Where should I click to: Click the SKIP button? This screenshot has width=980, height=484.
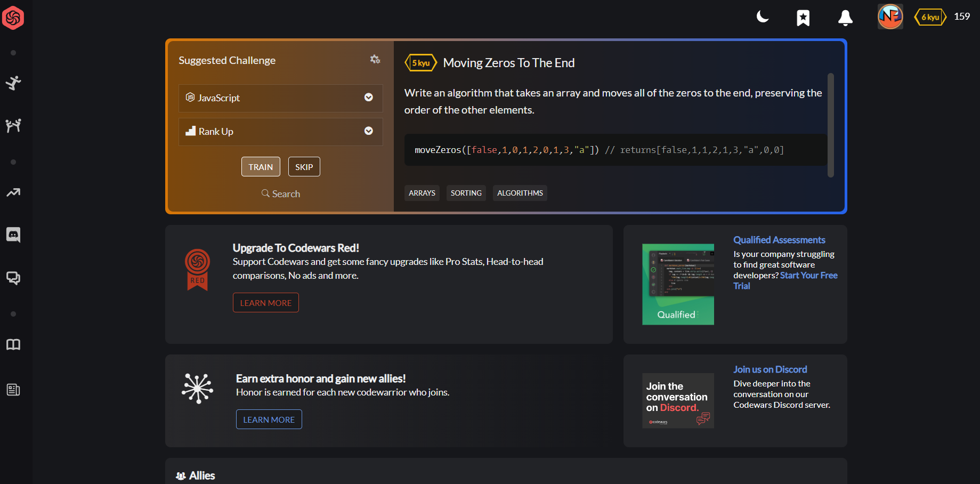pyautogui.click(x=304, y=167)
